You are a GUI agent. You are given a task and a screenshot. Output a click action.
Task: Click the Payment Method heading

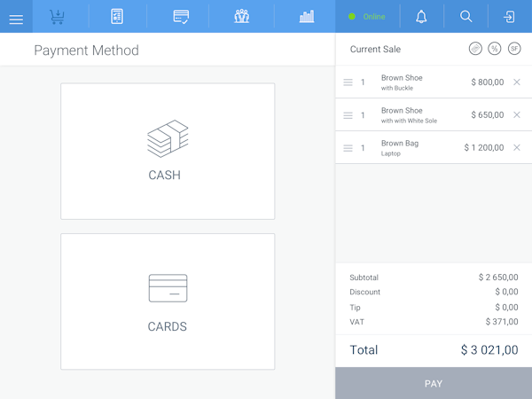click(x=87, y=51)
